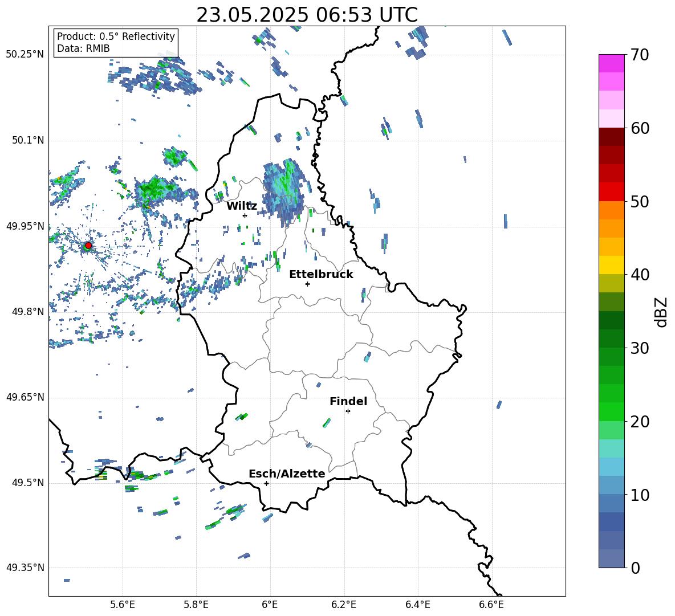
Task: Click the colorbar 60 tick label
Action: pyautogui.click(x=640, y=128)
